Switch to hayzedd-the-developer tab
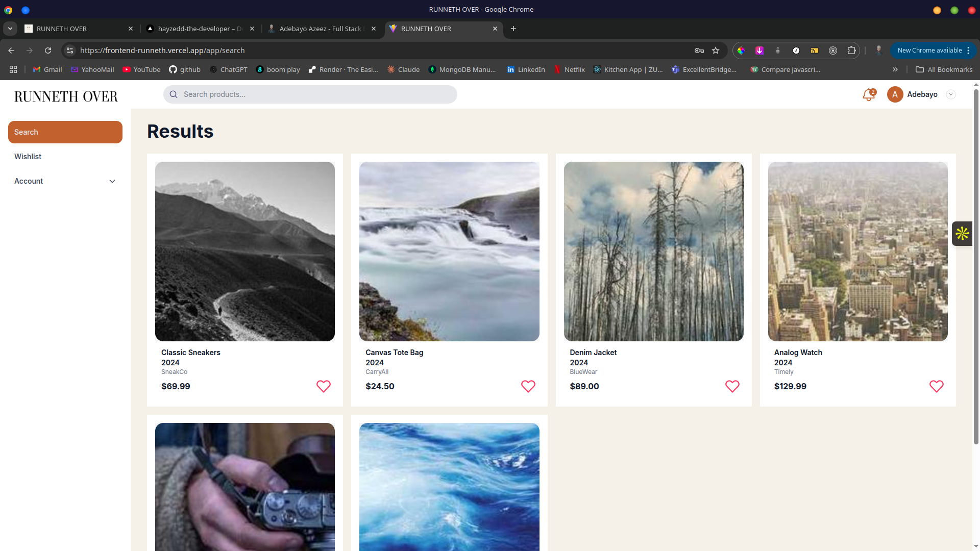This screenshot has width=980, height=551. pyautogui.click(x=200, y=29)
